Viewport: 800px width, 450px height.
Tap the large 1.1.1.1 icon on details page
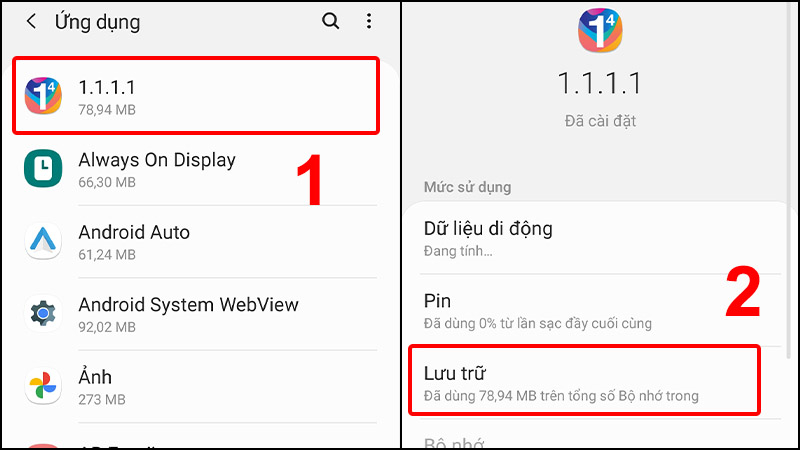[600, 30]
